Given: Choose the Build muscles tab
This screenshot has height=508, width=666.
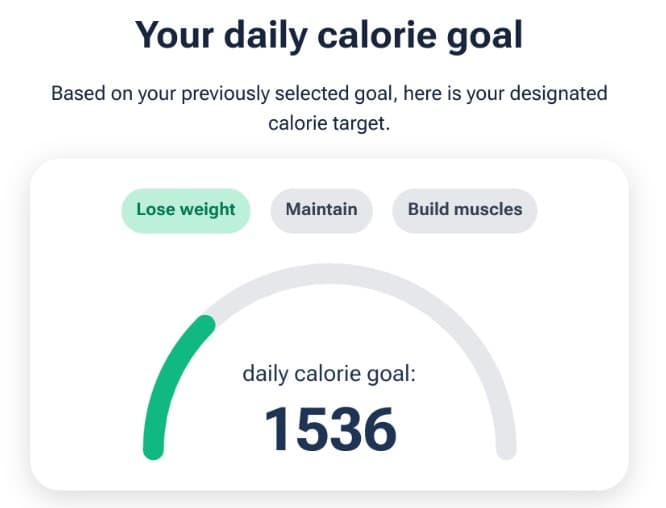Looking at the screenshot, I should point(464,210).
